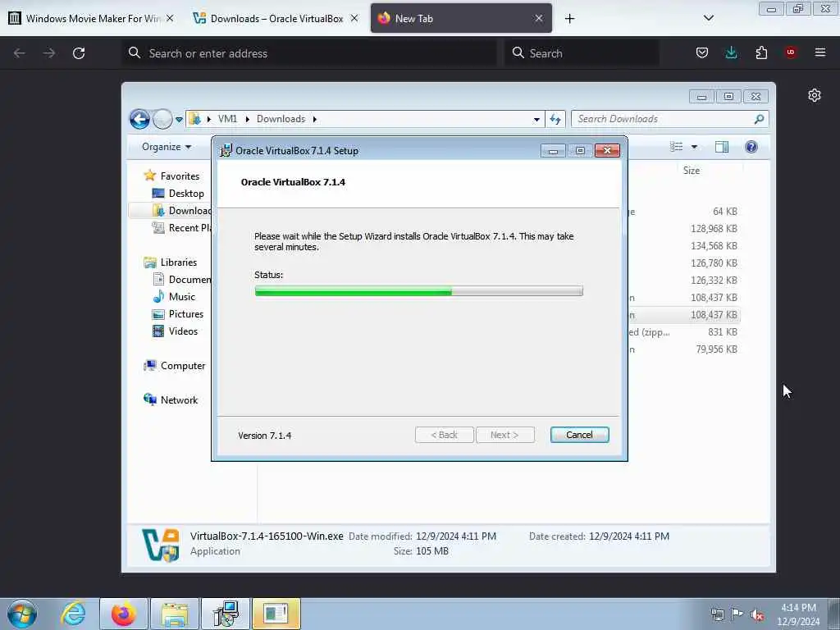Screen dimensions: 840x630
Task: Click the Show desktop button
Action: (834, 614)
